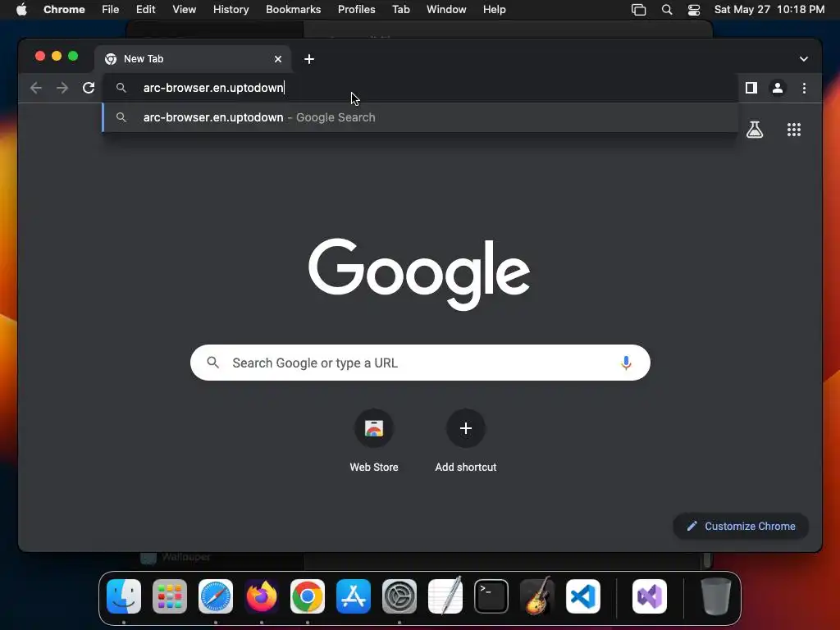Click into the address bar text
This screenshot has height=630, width=840.
pyautogui.click(x=213, y=88)
